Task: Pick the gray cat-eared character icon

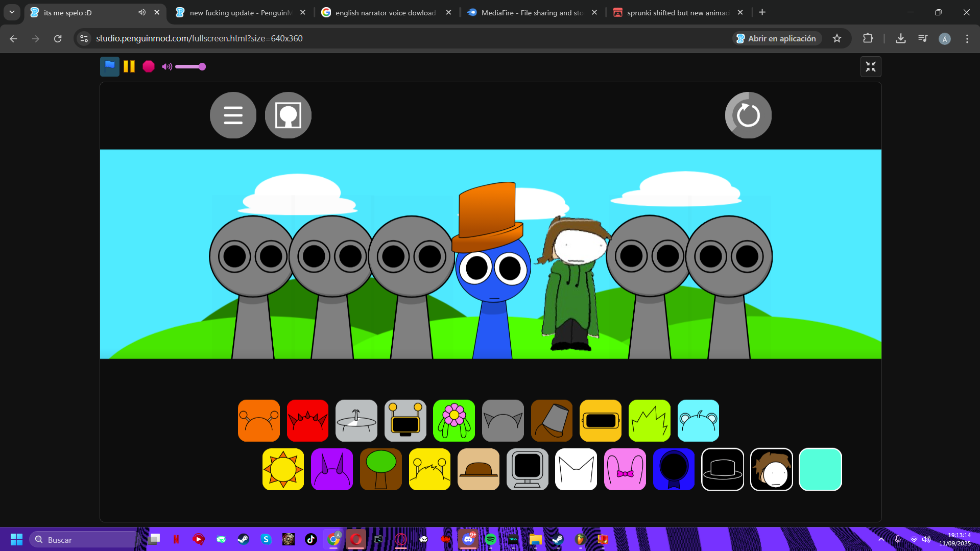Action: click(x=503, y=420)
